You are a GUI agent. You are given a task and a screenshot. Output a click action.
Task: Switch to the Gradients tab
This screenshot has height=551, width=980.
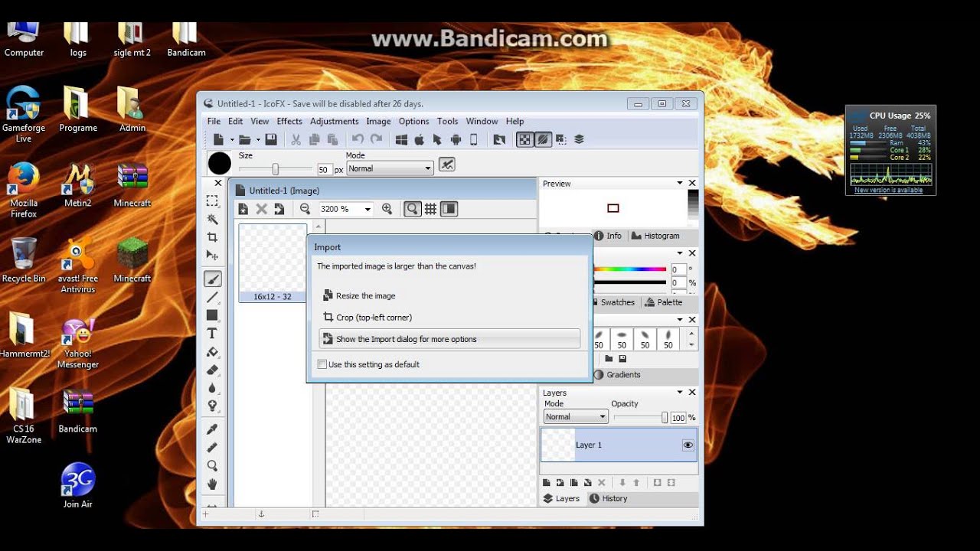pos(617,374)
